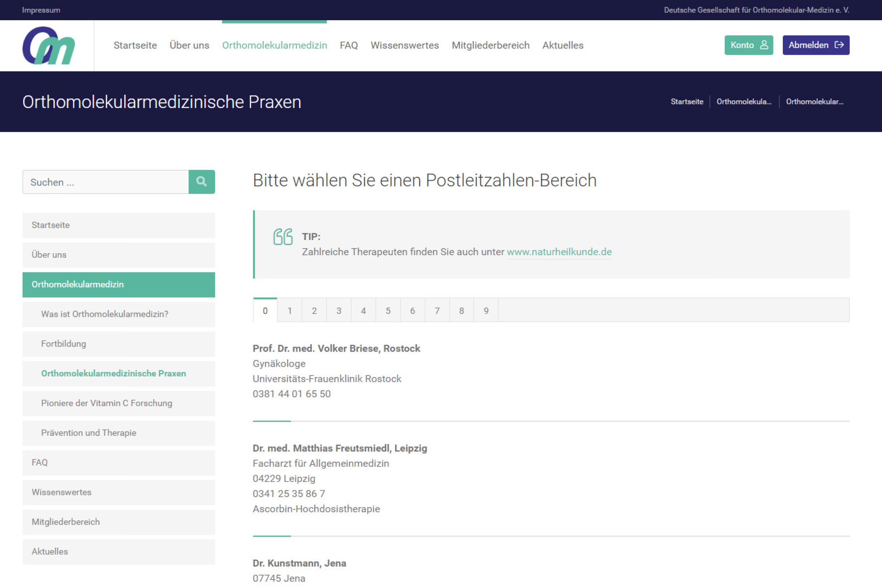This screenshot has width=882, height=588.
Task: Open FAQ in top navigation
Action: coord(348,45)
